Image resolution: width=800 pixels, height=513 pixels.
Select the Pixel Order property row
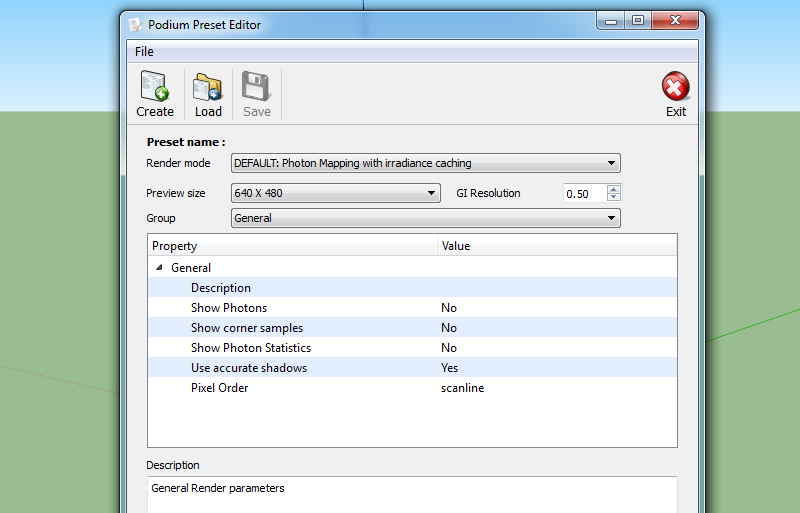pos(412,388)
